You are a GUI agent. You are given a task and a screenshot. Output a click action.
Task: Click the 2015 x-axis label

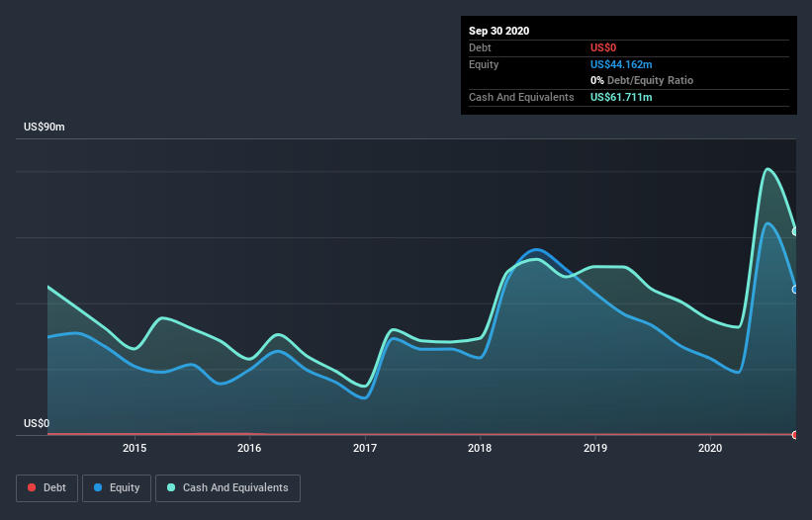pos(135,448)
